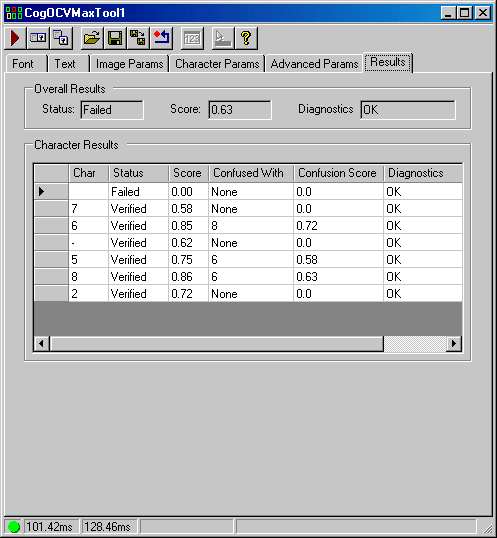
Task: Save the tool with the floppy icon
Action: coord(115,38)
